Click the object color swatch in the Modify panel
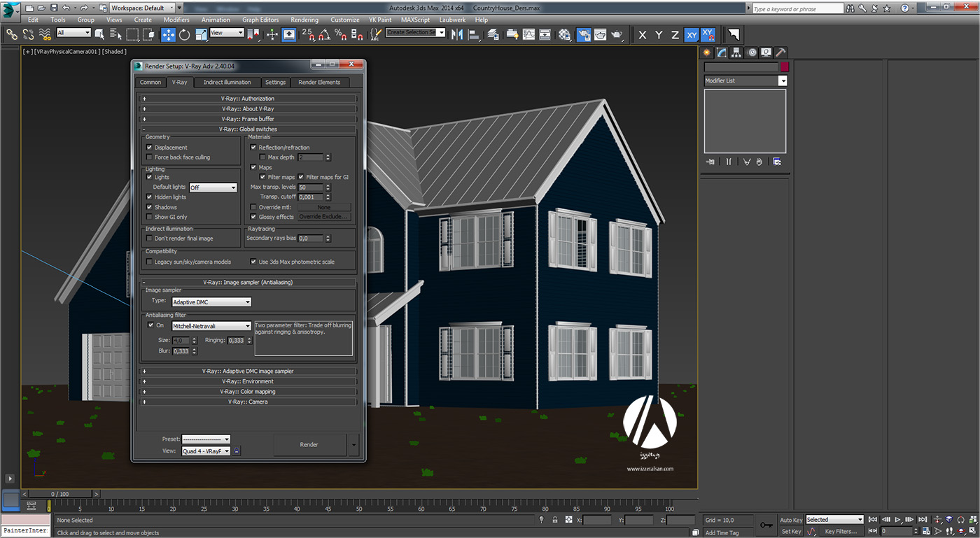The height and width of the screenshot is (538, 980). 784,66
